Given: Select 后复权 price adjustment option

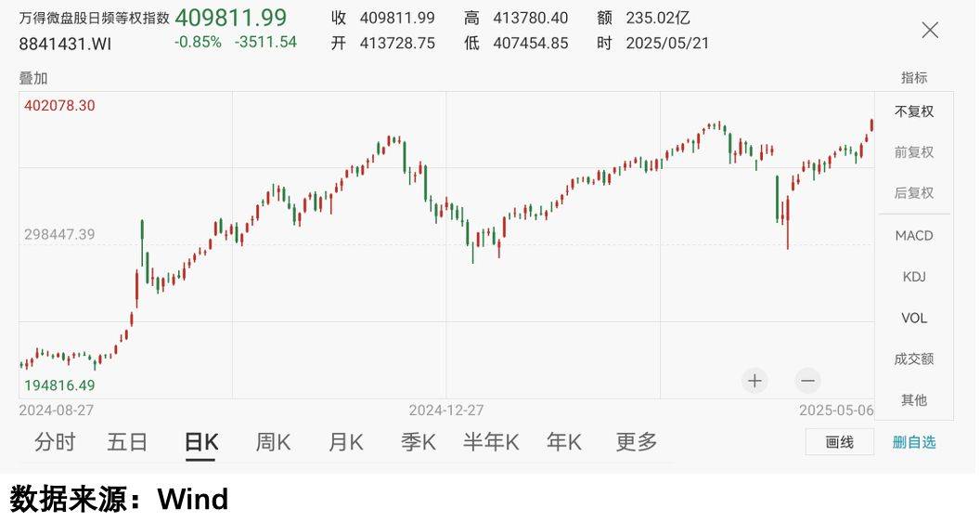Looking at the screenshot, I should tap(914, 193).
